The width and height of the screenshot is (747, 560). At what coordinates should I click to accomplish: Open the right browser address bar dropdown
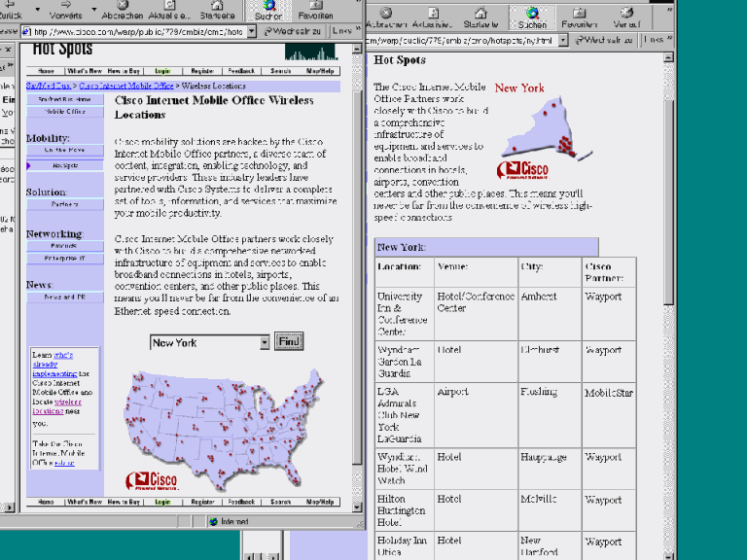point(563,41)
